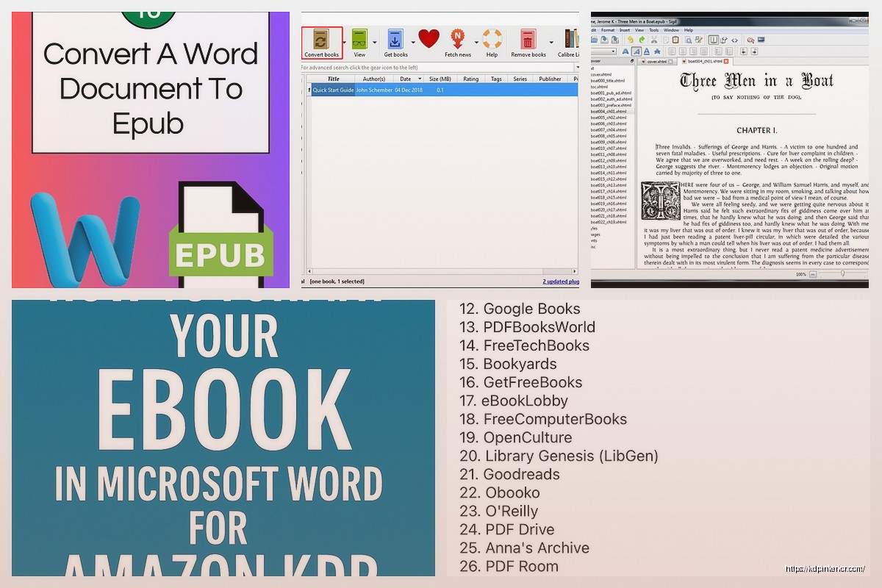Viewport: 882px width, 588px height.
Task: Select the Quick Start Guide book row
Action: pyautogui.click(x=441, y=90)
